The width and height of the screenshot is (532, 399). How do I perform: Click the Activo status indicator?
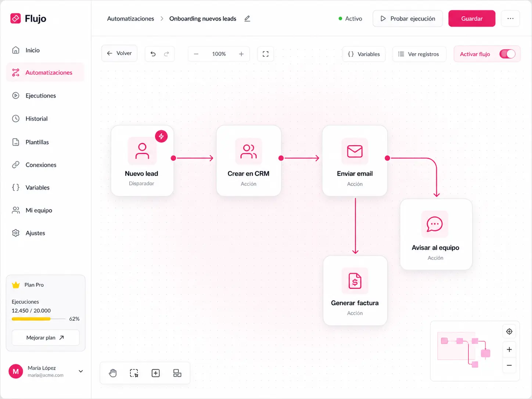(350, 18)
